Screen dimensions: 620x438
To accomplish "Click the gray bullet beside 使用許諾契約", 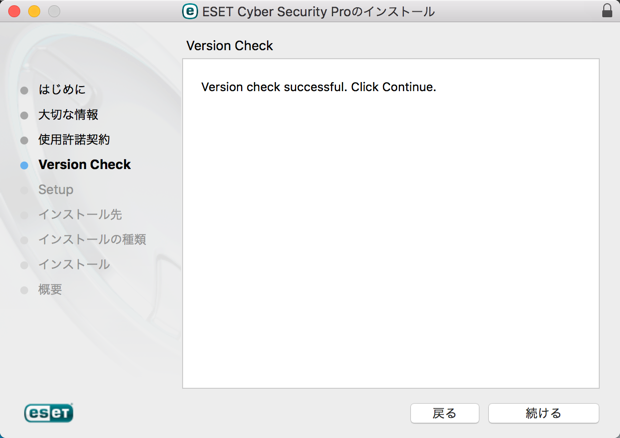I will click(x=24, y=140).
